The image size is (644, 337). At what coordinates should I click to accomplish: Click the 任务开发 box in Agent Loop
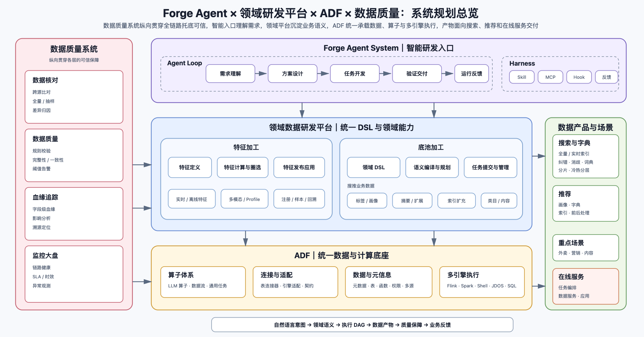coord(355,74)
